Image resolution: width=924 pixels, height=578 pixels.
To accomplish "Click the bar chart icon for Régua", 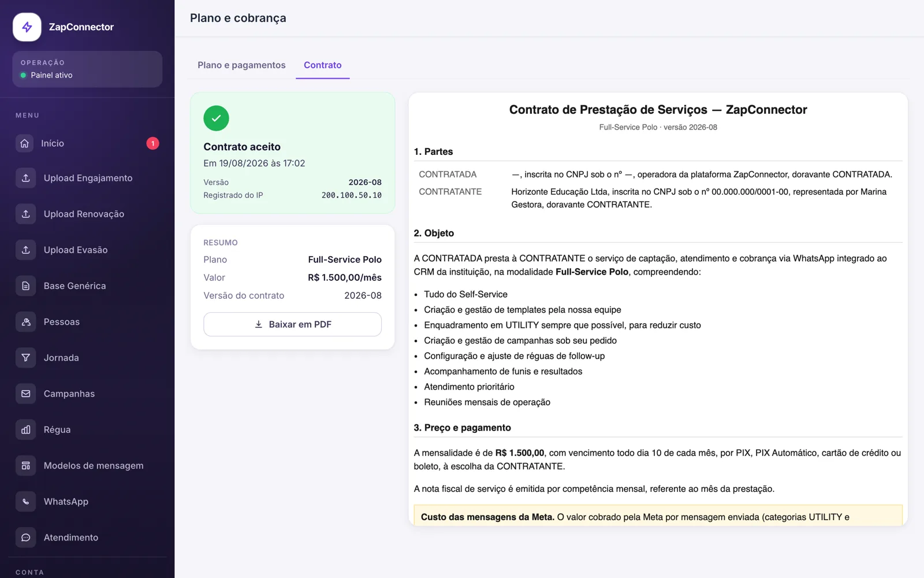I will click(x=26, y=429).
